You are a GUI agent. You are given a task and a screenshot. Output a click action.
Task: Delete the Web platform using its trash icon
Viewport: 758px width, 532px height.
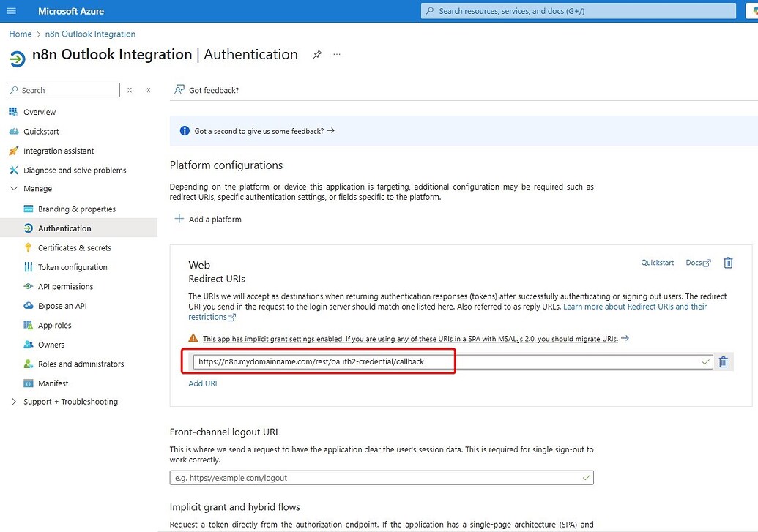coord(728,262)
